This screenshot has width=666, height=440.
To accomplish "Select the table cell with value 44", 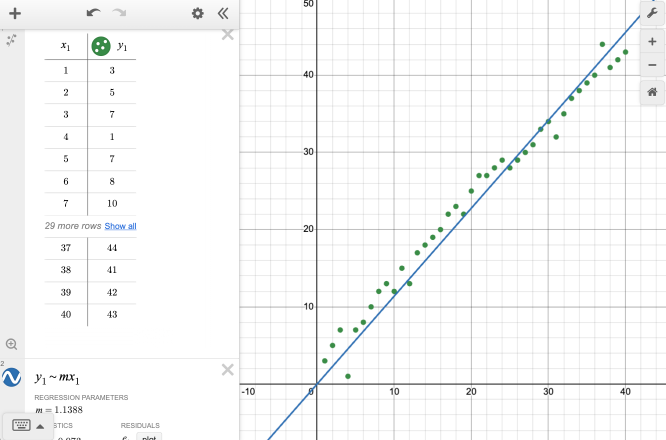I will (x=113, y=247).
